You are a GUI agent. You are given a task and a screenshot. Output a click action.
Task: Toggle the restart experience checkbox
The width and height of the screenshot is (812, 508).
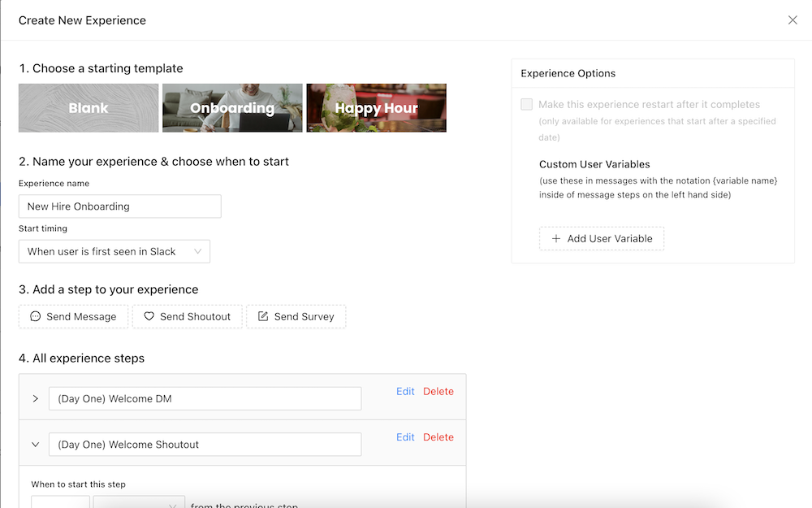[x=527, y=104]
